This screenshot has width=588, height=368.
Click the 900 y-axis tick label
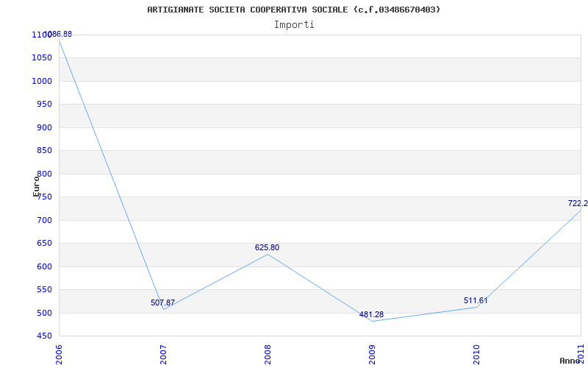click(44, 127)
